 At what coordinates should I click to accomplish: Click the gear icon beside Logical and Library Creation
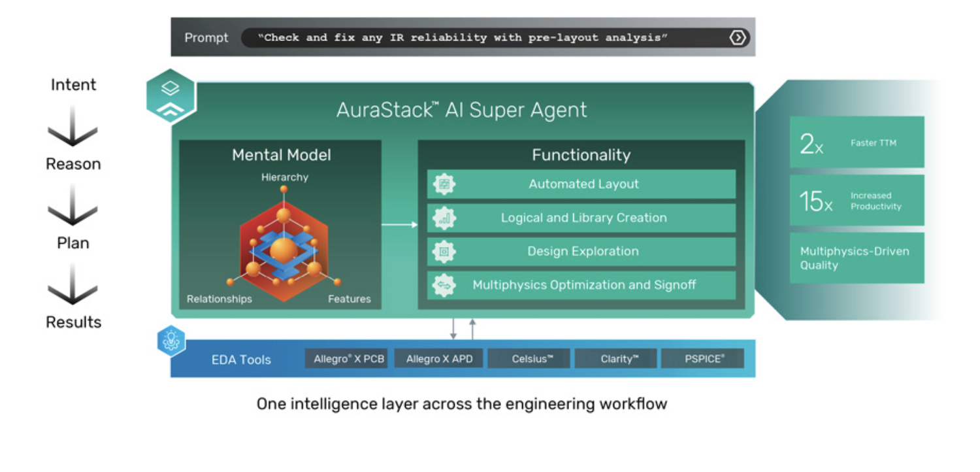[x=444, y=218]
